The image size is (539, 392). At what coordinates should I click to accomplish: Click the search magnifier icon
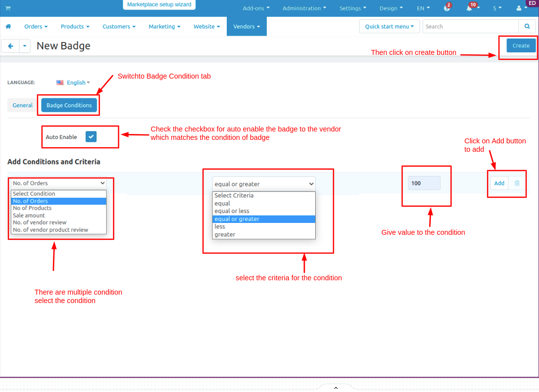click(527, 27)
